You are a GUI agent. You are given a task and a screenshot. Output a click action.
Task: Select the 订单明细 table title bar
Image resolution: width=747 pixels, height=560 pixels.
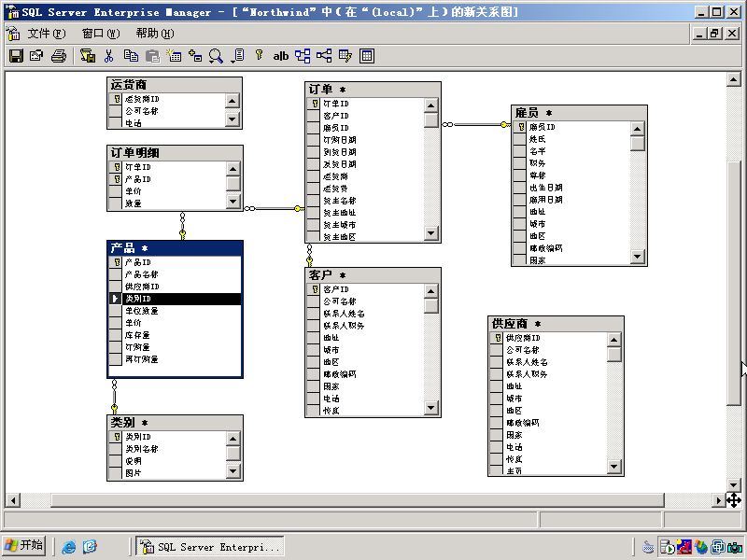tap(175, 153)
